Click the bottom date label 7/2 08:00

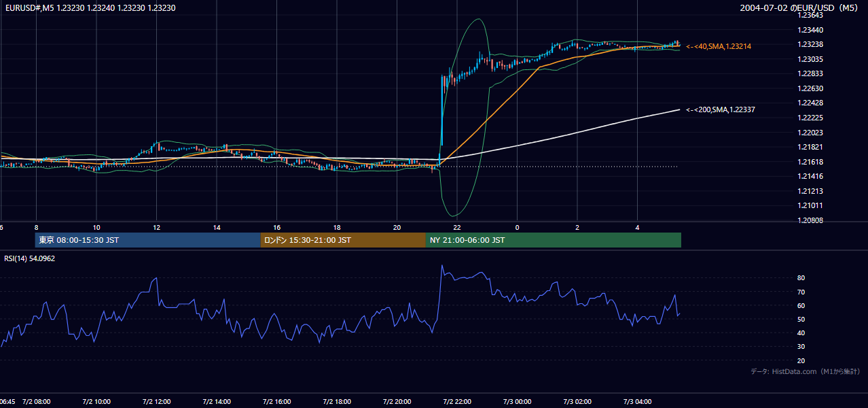(36, 401)
